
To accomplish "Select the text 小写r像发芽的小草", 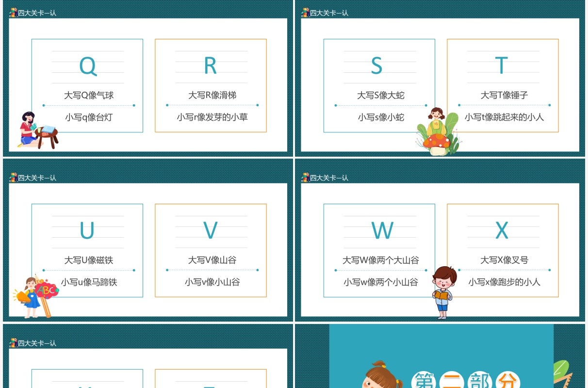I will tap(212, 117).
